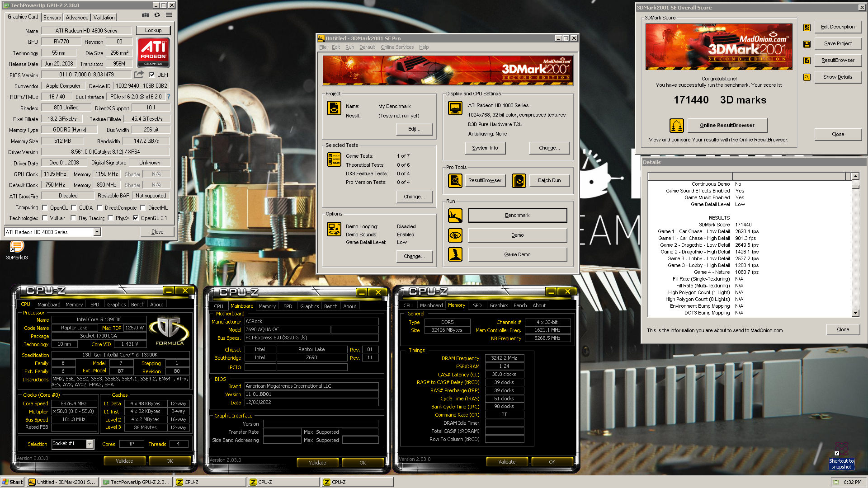Click the Details list scrollbar up arrow
This screenshot has width=868, height=488.
click(855, 176)
